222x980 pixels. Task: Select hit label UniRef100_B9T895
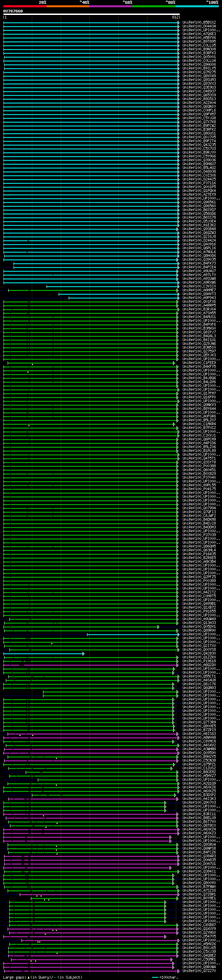199,41
